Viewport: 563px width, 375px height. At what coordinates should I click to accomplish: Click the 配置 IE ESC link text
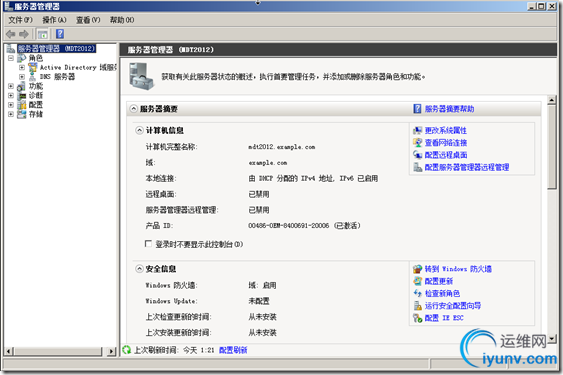click(444, 318)
